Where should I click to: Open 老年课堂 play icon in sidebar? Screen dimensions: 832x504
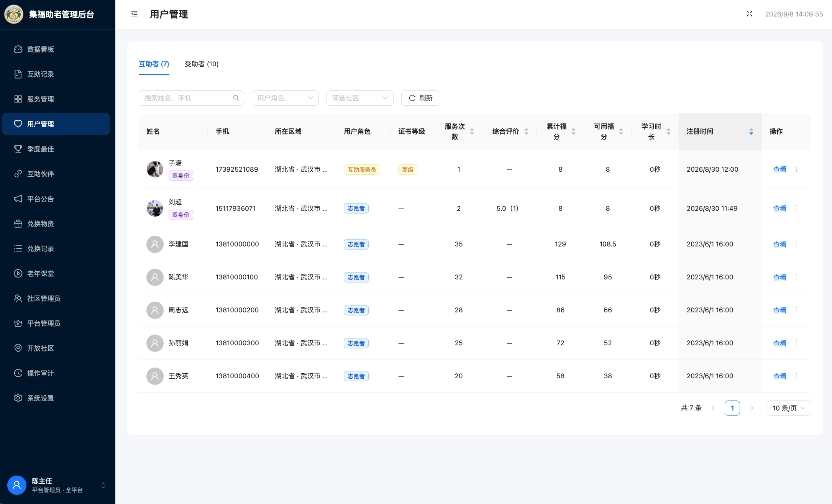coord(18,274)
